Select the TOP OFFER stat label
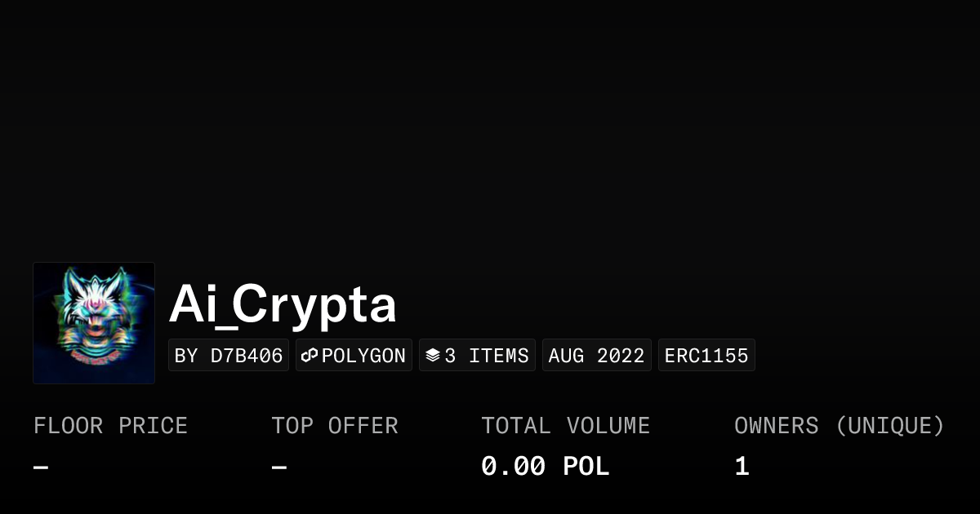980x514 pixels. point(335,425)
